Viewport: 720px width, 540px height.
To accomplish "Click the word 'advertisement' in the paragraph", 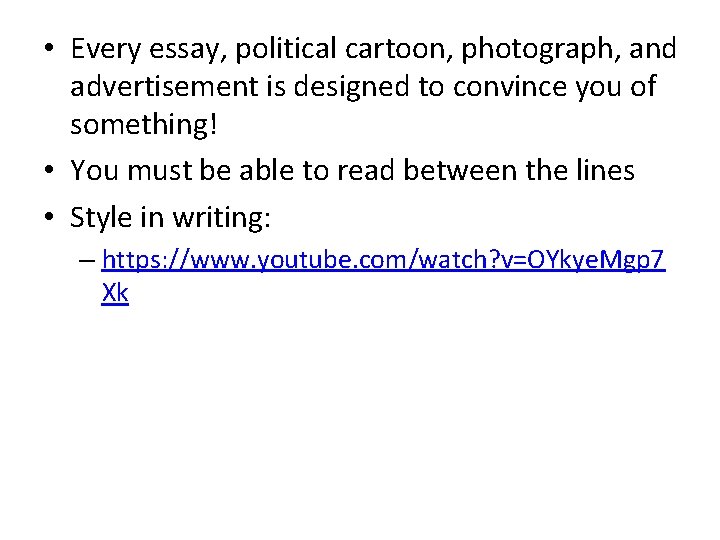I will point(164,86).
